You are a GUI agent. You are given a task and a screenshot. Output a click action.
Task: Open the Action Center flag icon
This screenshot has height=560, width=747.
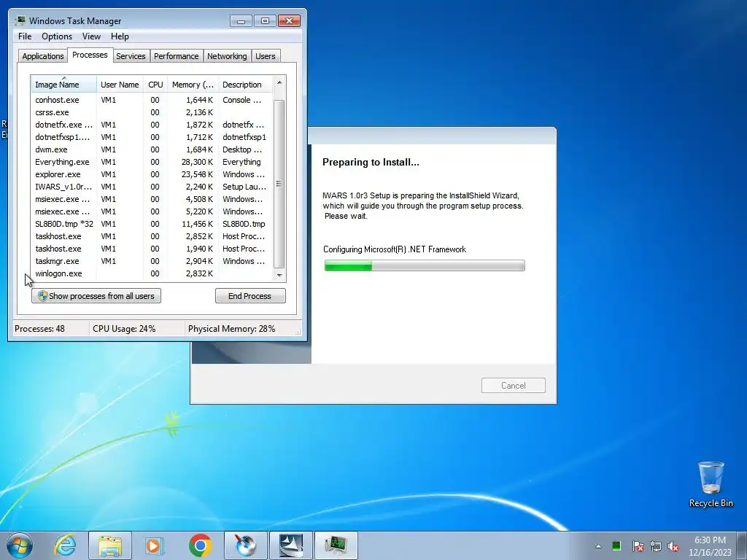(638, 546)
